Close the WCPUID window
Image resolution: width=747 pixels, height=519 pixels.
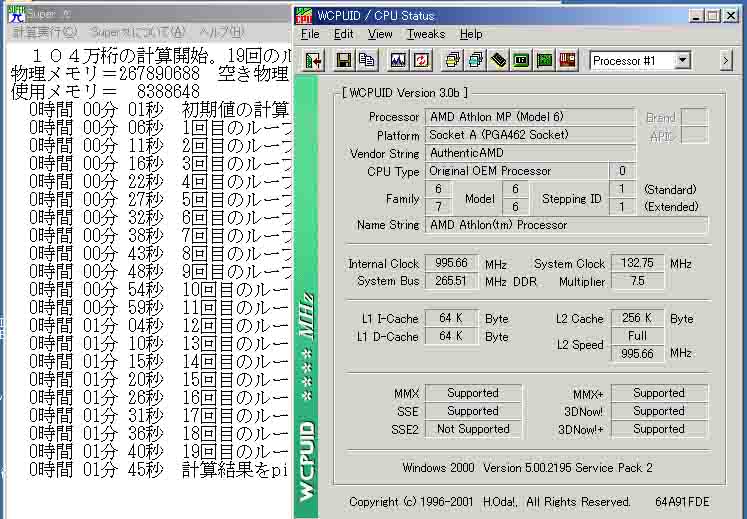click(x=731, y=16)
